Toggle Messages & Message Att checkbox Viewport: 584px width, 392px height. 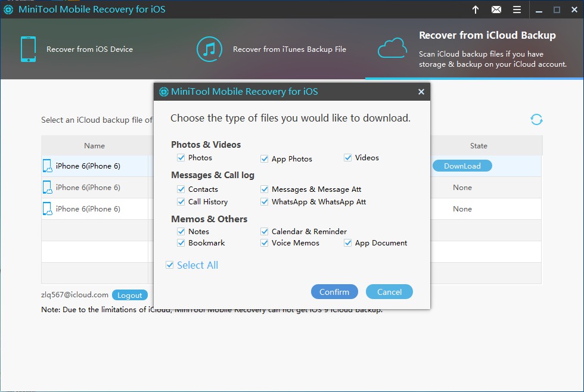point(265,189)
